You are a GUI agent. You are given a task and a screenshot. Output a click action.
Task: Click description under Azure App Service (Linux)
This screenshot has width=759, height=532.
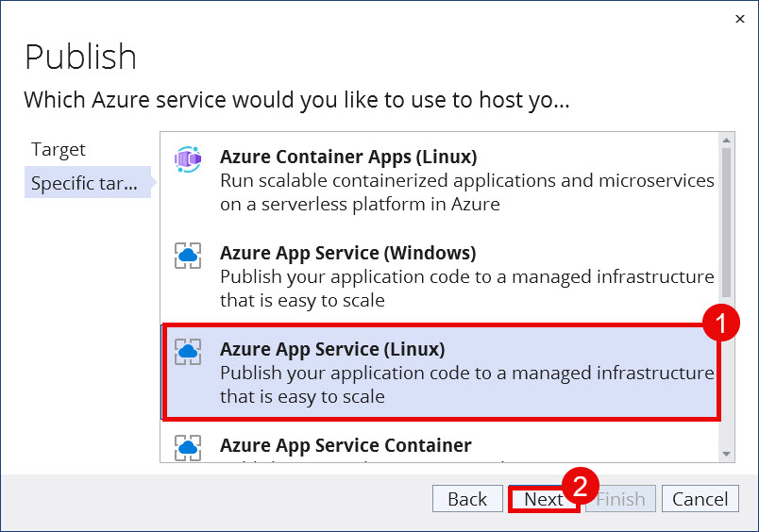(x=467, y=385)
